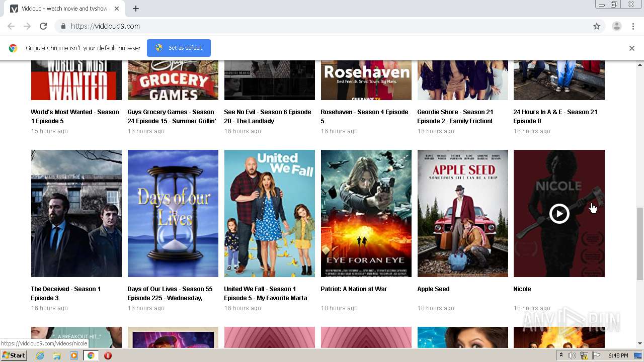Click the network tray icon
Screen dimensions: 644x362
[x=584, y=355]
